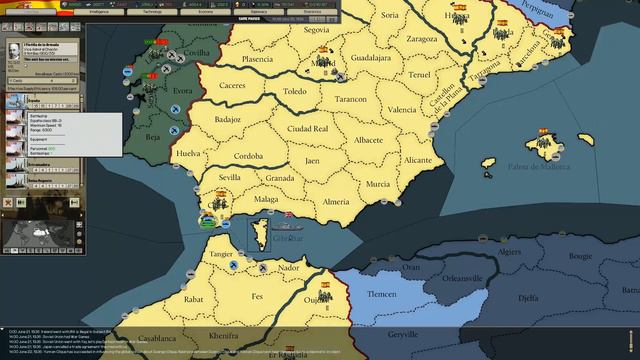This screenshot has height=360, width=640.
Task: Click the message log scrollbar at bottom right
Action: click(631, 341)
